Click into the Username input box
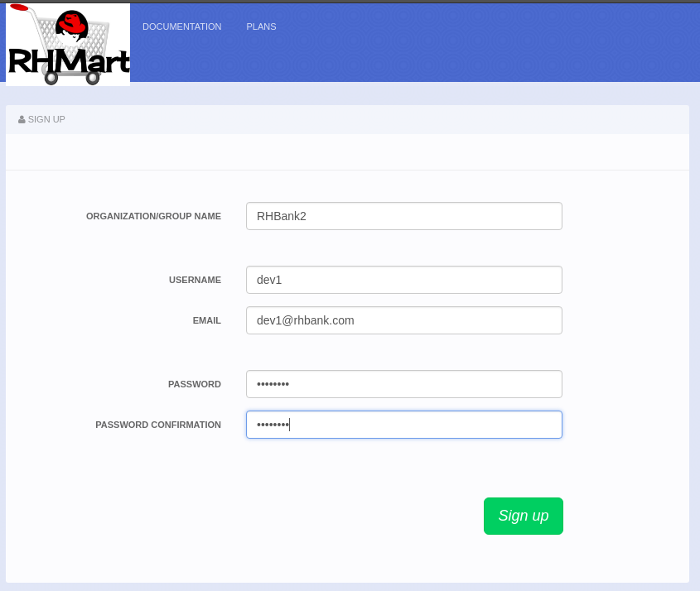Viewport: 700px width, 591px height. pyautogui.click(x=403, y=280)
